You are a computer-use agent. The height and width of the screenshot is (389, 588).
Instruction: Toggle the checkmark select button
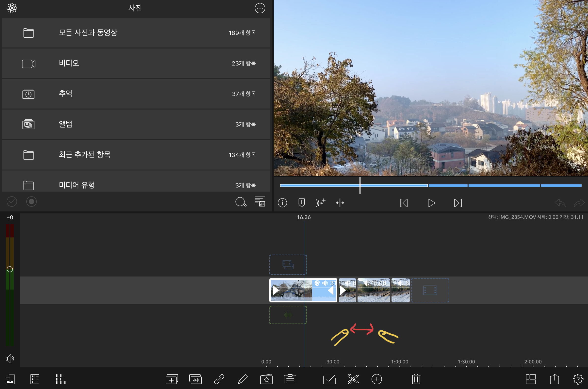(12, 201)
